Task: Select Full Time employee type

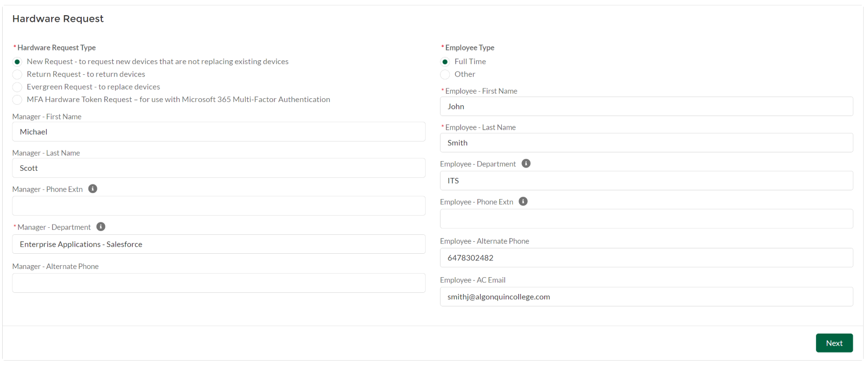Action: pos(445,62)
